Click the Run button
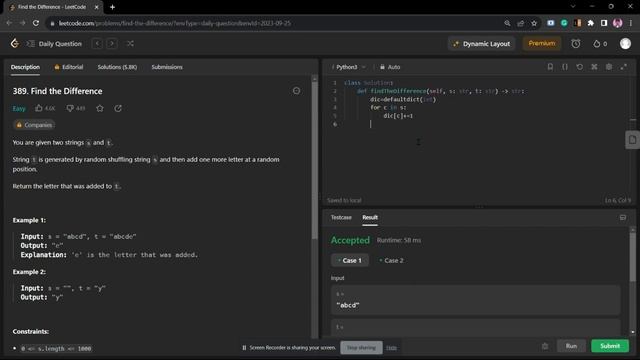 (571, 346)
